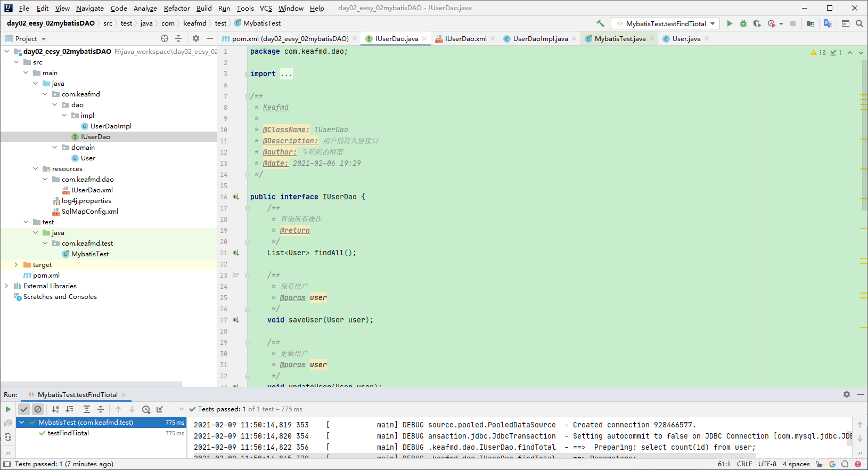Open the Project panel settings gear

click(x=196, y=38)
